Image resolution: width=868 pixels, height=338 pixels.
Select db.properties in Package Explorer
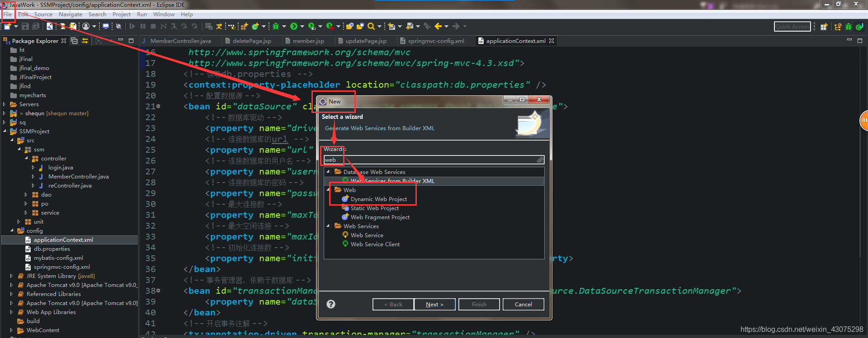pos(52,249)
